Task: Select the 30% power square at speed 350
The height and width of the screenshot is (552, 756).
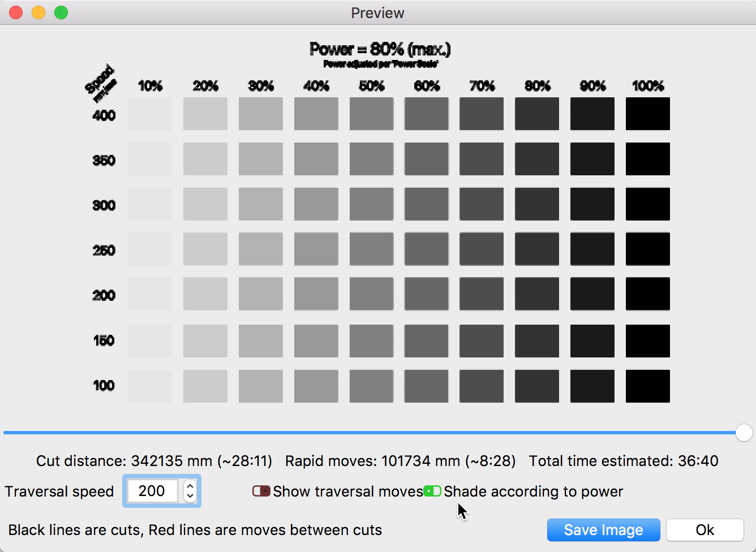Action: pos(261,159)
